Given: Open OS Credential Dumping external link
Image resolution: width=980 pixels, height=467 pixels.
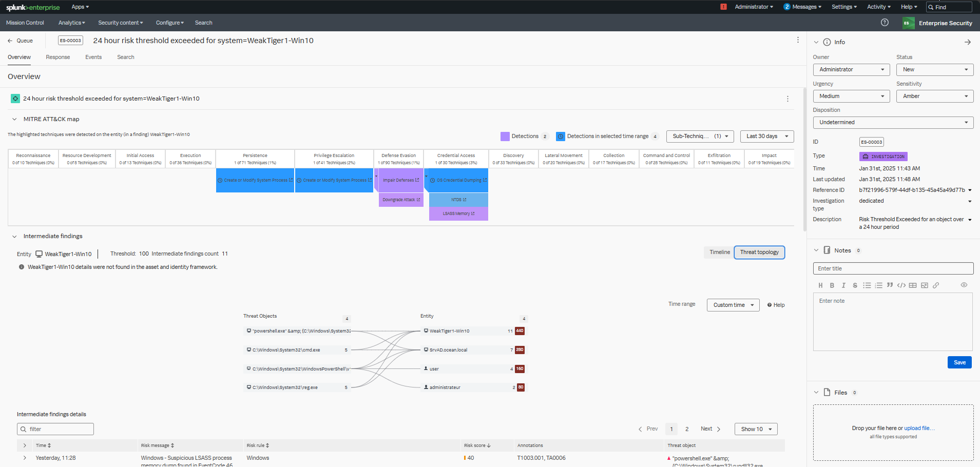Looking at the screenshot, I should pyautogui.click(x=485, y=180).
